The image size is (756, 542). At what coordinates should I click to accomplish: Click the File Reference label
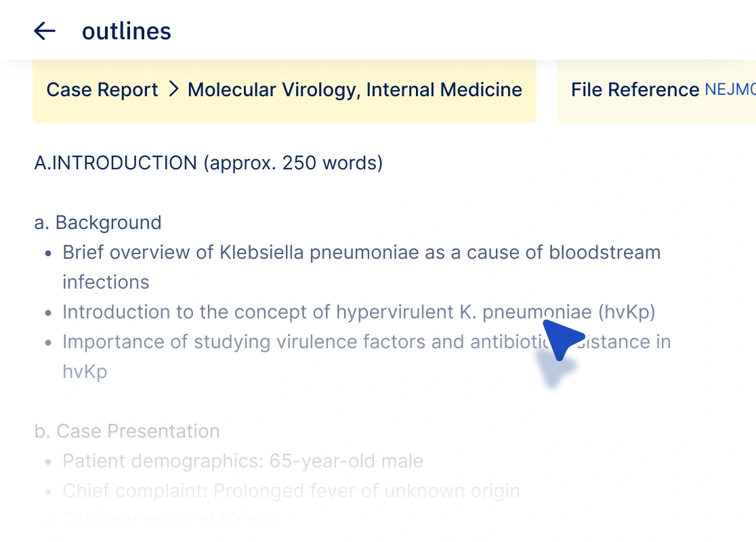[x=635, y=90]
